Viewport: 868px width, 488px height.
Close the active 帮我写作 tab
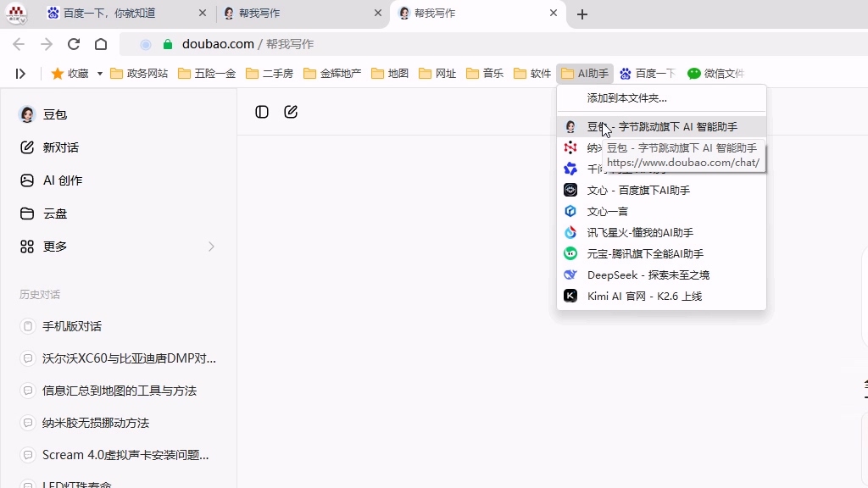coord(553,13)
